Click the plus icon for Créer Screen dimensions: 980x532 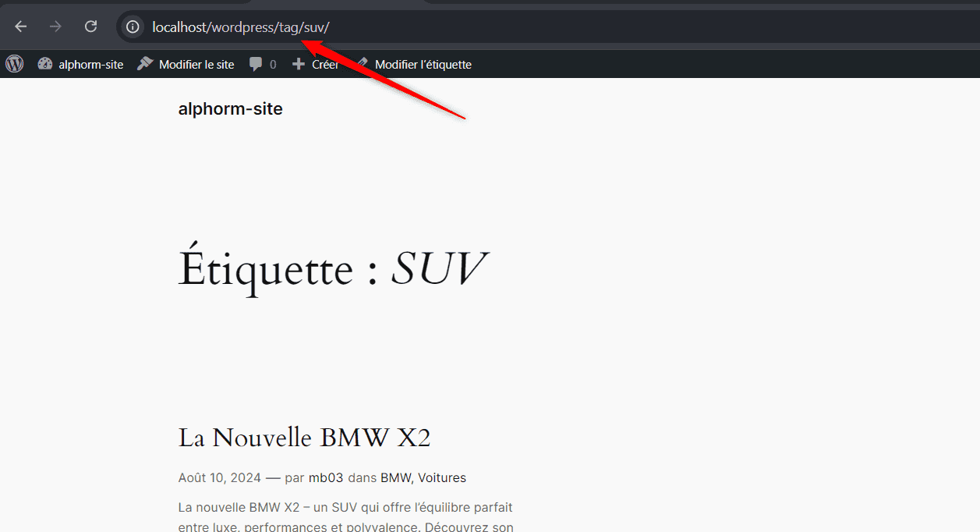click(299, 65)
